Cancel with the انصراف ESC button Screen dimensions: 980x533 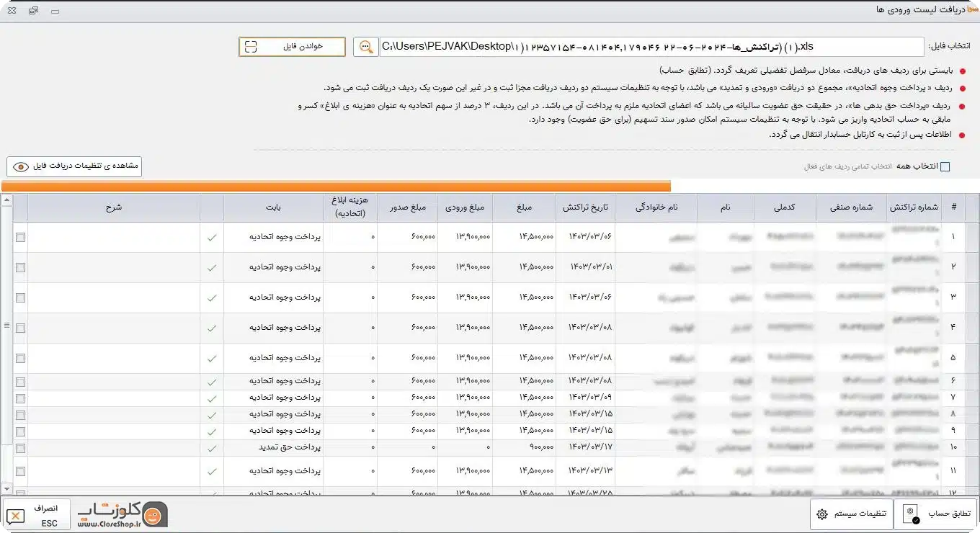coord(36,515)
